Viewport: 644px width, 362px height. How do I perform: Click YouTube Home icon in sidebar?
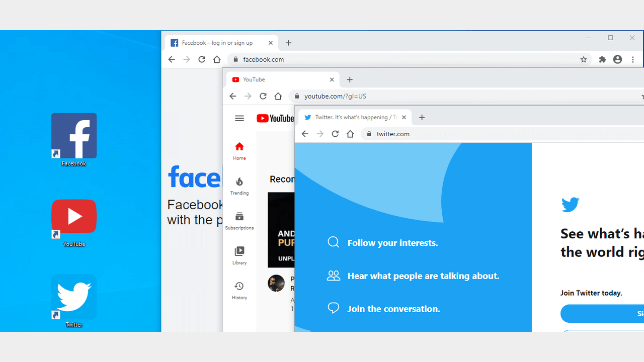[x=239, y=150]
